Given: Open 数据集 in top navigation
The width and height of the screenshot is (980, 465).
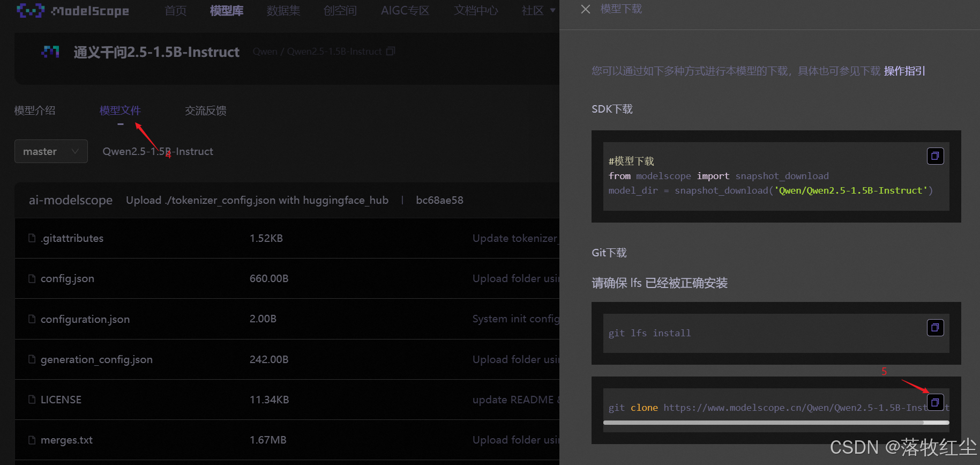Looking at the screenshot, I should tap(283, 11).
